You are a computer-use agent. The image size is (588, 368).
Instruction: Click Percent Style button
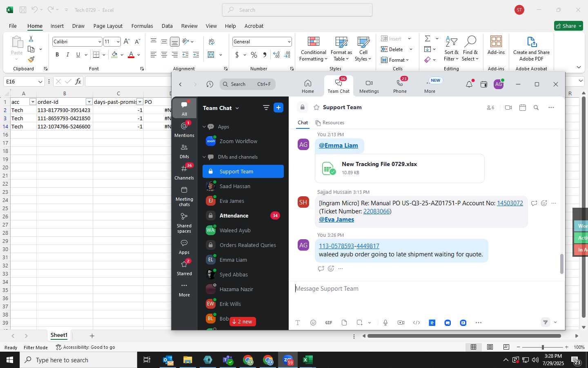(254, 55)
